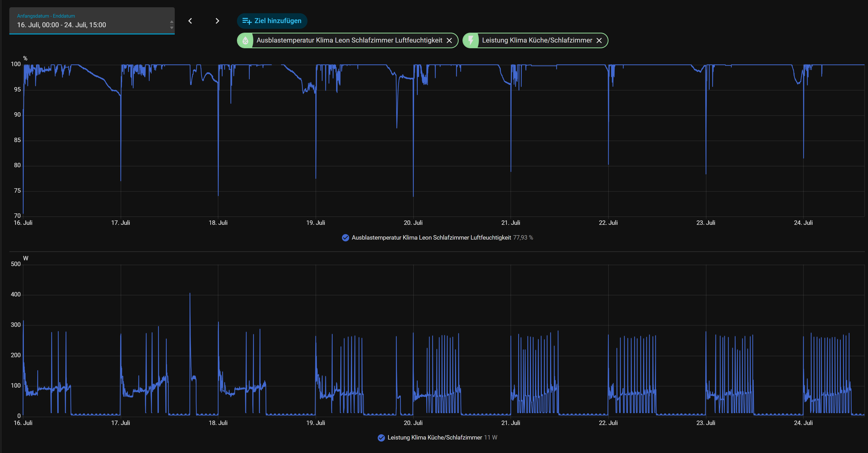
Task: Click the 400 W axis label
Action: [16, 295]
